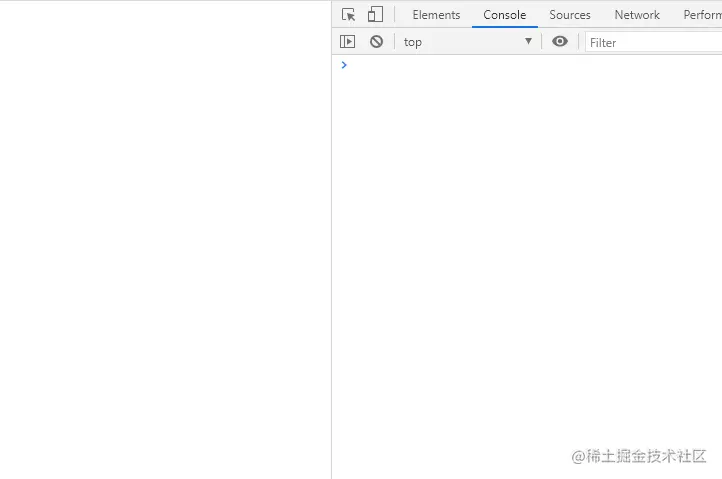Create a live expression with the eye icon
The height and width of the screenshot is (479, 722).
560,41
